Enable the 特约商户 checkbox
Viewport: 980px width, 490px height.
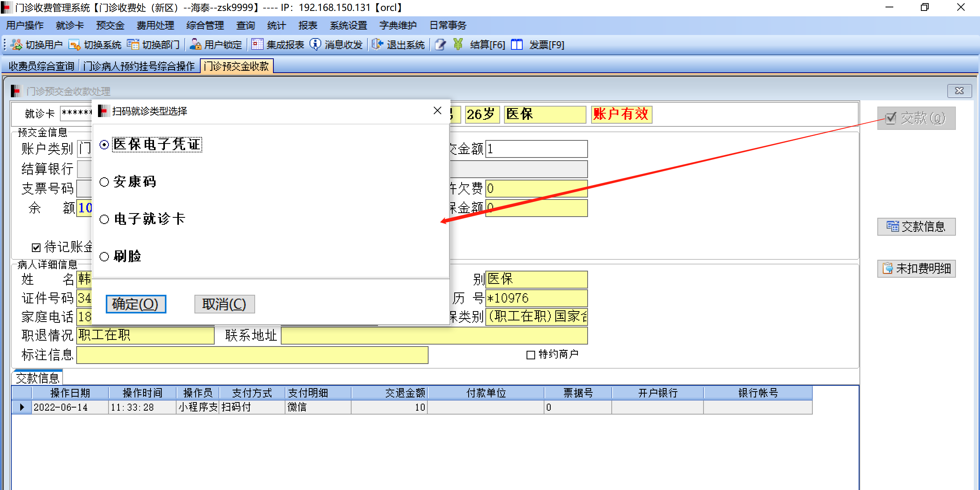click(x=530, y=355)
